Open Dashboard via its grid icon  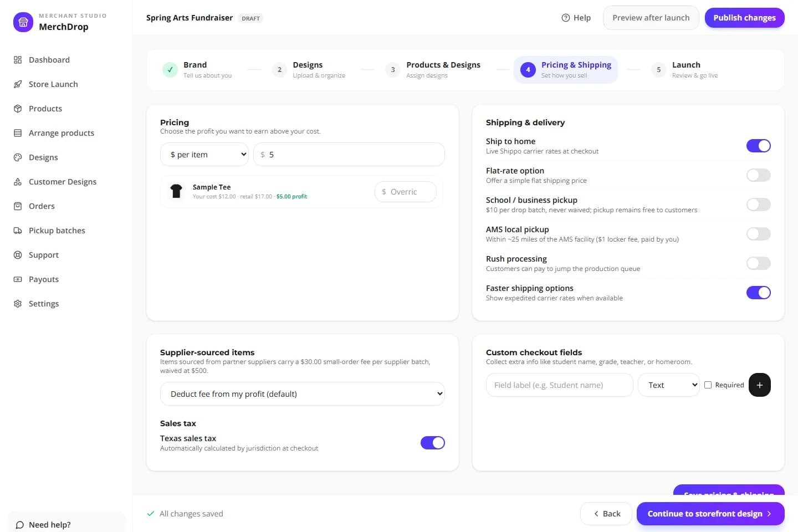tap(18, 60)
